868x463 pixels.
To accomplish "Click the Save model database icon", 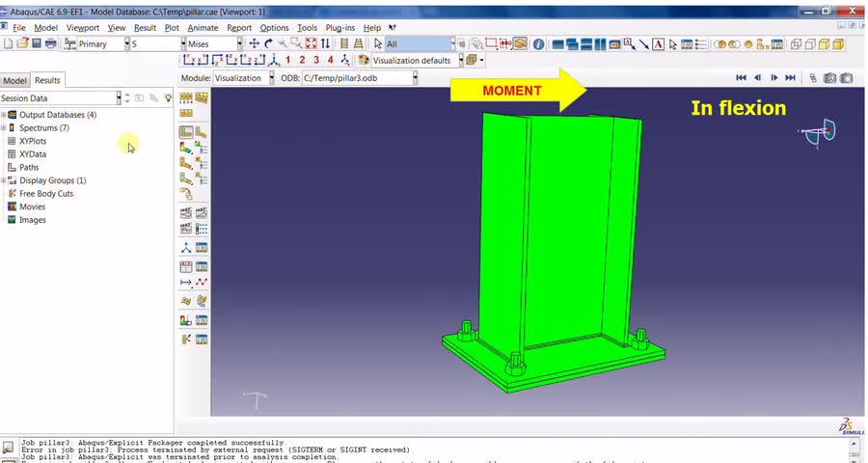I will [37, 43].
